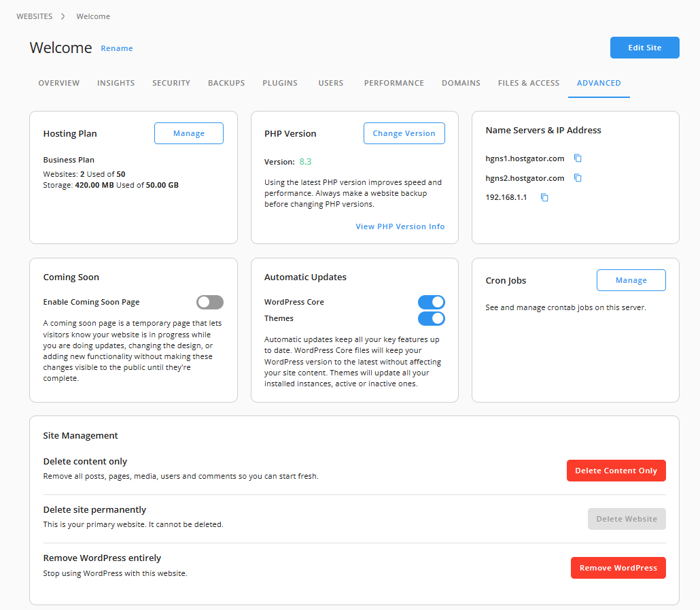Turn off WordPress Core automatic updates
The height and width of the screenshot is (610, 700).
tap(432, 303)
